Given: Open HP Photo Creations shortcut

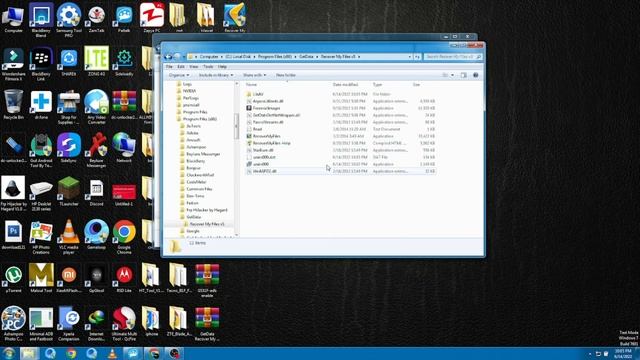Looking at the screenshot, I should point(41,237).
